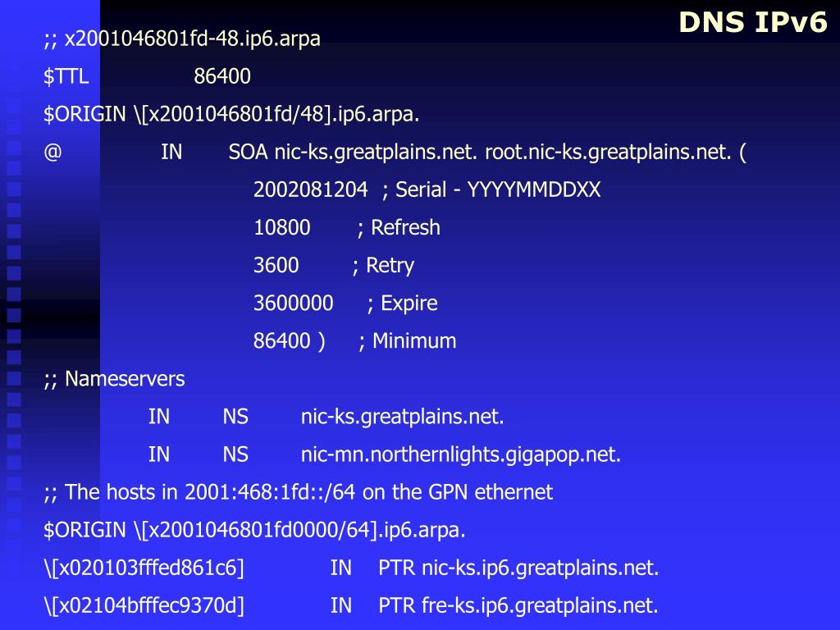Click 'PTR fre-ks.ip6.greatplains.net.' record
The height and width of the screenshot is (630, 840).
[518, 606]
